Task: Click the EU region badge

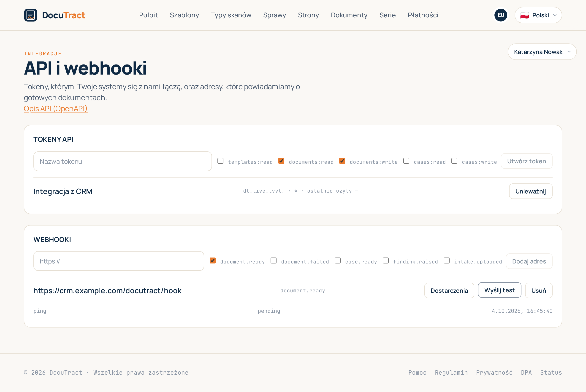Action: pos(501,15)
